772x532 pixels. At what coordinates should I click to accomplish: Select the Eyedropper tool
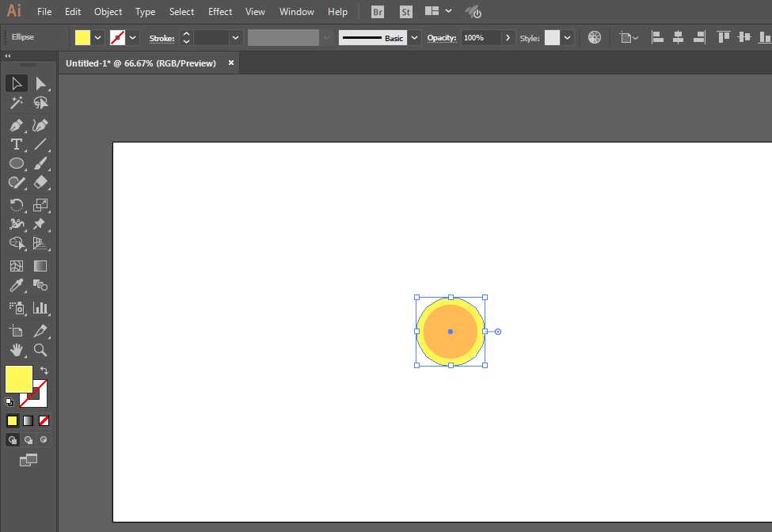pyautogui.click(x=16, y=286)
